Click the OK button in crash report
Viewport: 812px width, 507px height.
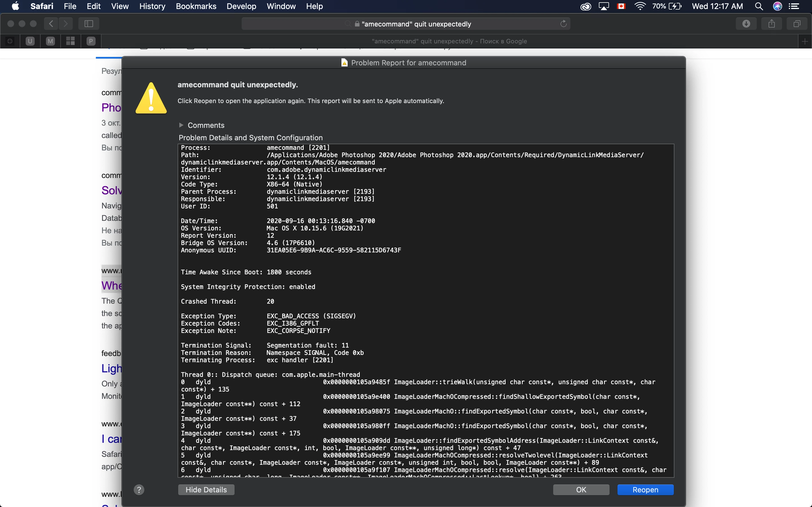[x=581, y=490]
